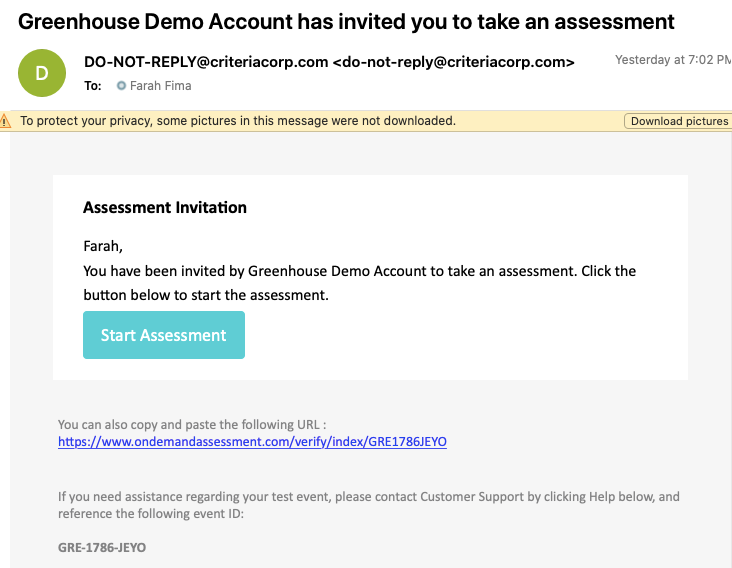
Task: Select the event ID GRE-1786-JEYO
Action: (102, 547)
